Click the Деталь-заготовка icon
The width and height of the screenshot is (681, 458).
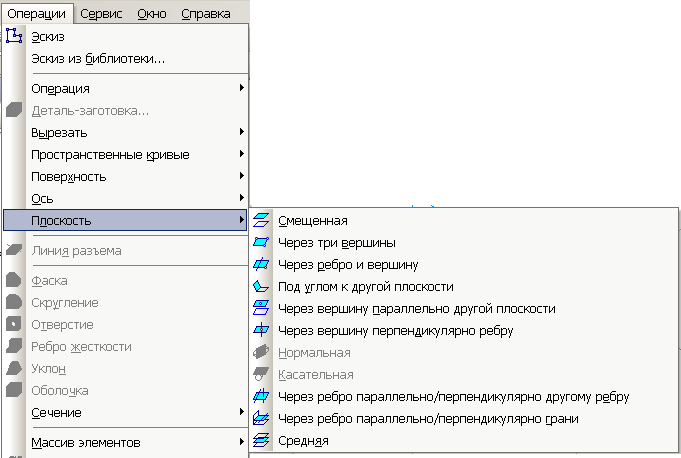tap(14, 110)
